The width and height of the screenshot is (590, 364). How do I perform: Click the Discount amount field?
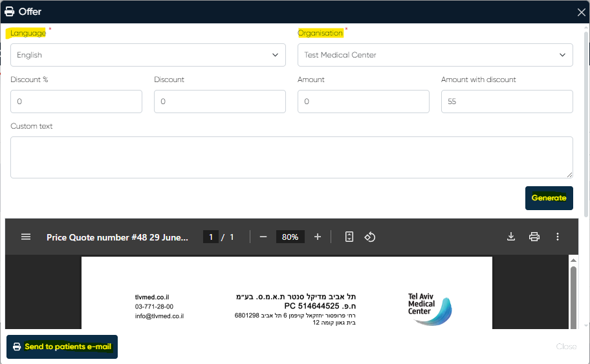coord(220,102)
